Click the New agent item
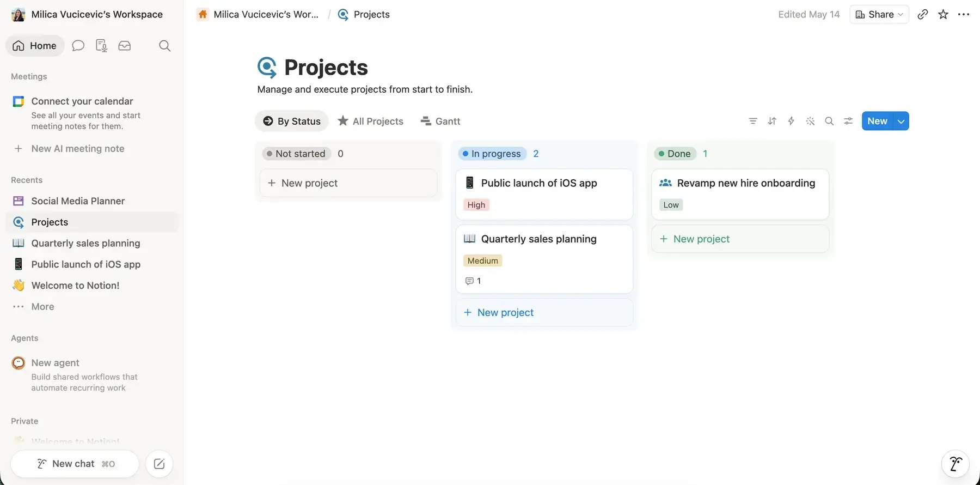Screen dimensions: 980x485 [x=55, y=363]
